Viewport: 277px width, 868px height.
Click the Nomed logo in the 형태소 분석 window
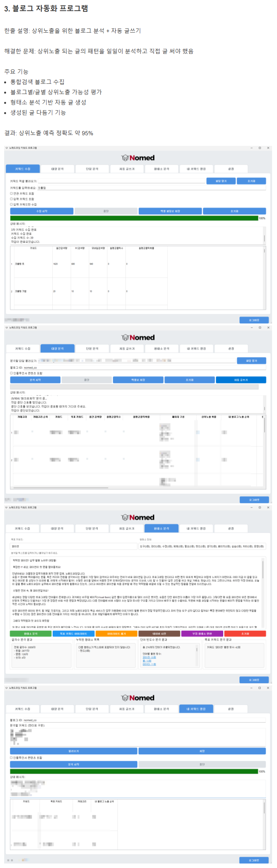pyautogui.click(x=138, y=517)
